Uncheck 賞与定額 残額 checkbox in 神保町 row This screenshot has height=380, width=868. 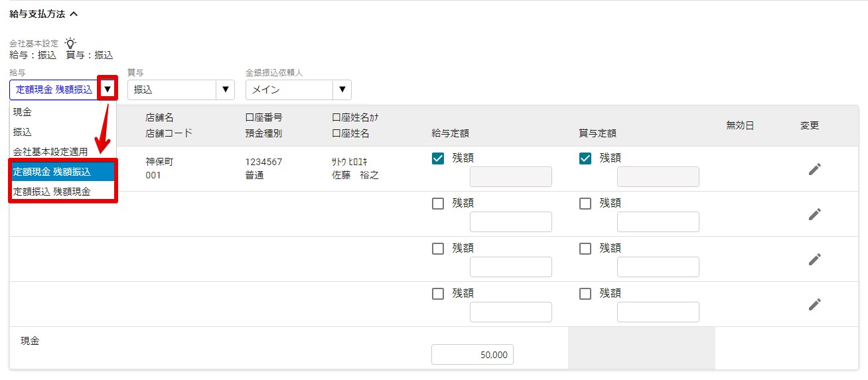click(x=585, y=158)
